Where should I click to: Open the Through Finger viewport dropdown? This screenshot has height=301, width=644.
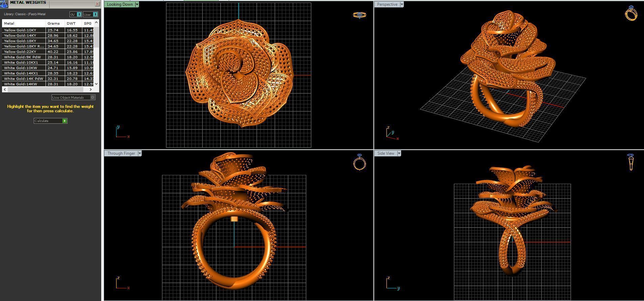(140, 153)
